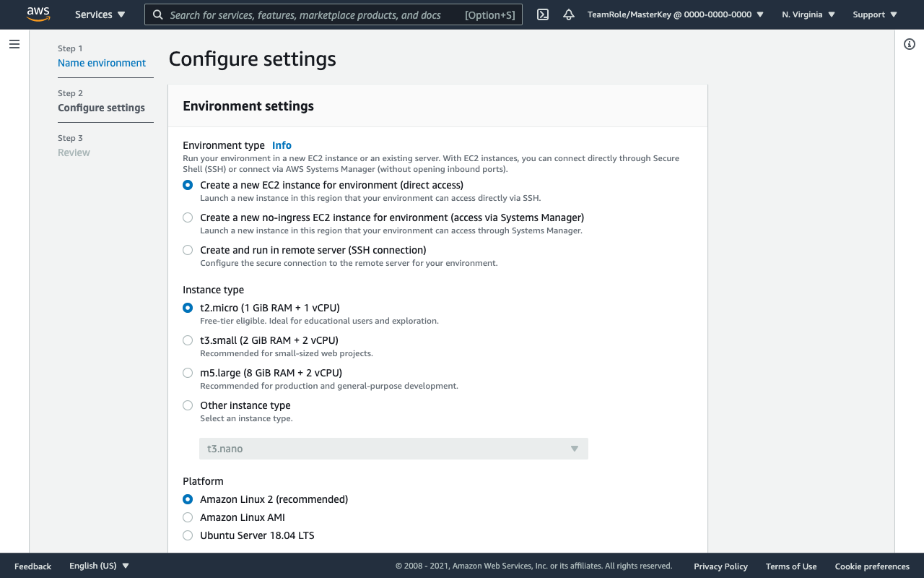Select t3.small instance type
This screenshot has height=578, width=924.
click(x=188, y=340)
